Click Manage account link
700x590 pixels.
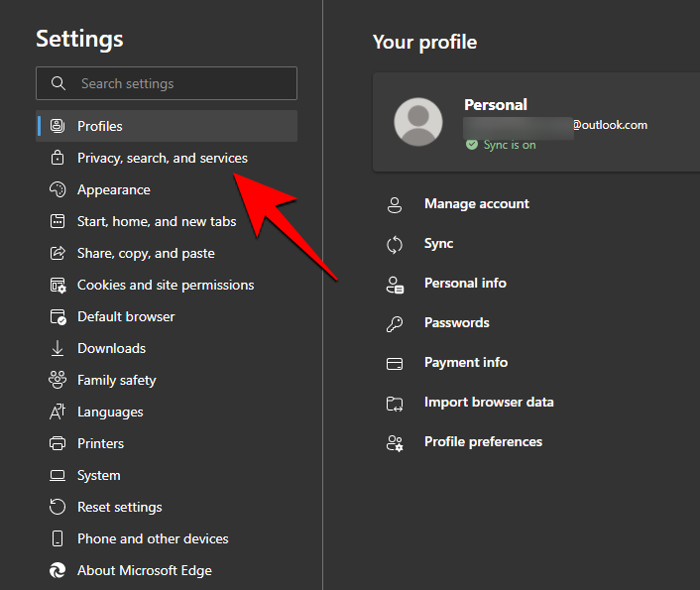476,203
